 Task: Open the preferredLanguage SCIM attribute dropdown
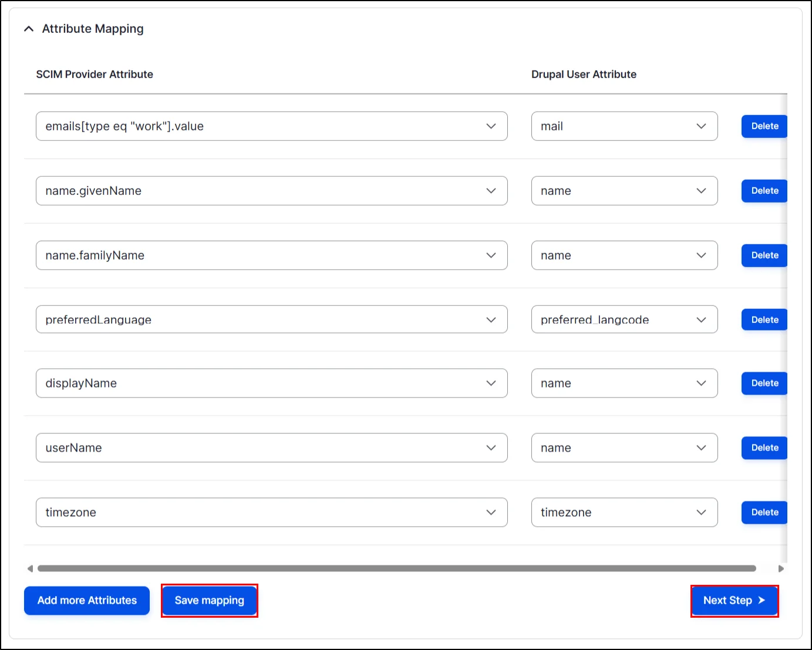coord(271,319)
